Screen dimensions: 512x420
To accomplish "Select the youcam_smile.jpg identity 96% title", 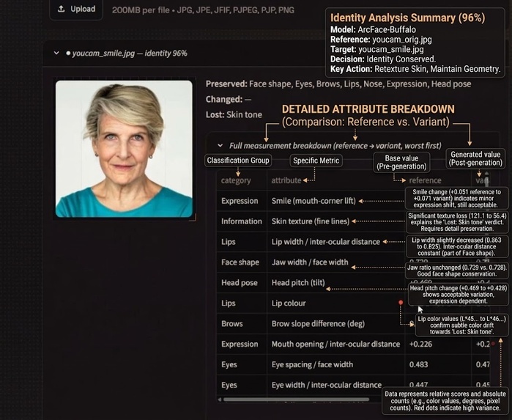I will click(x=130, y=54).
